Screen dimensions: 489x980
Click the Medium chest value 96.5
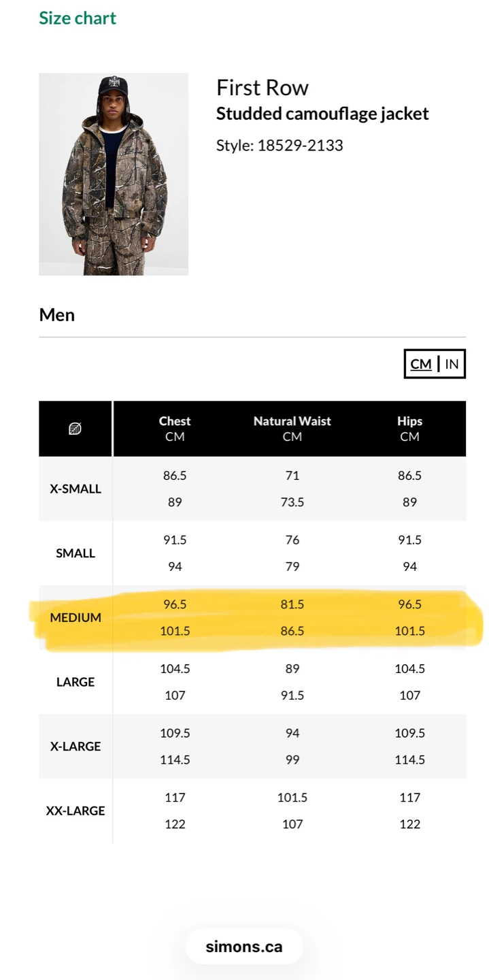(175, 604)
